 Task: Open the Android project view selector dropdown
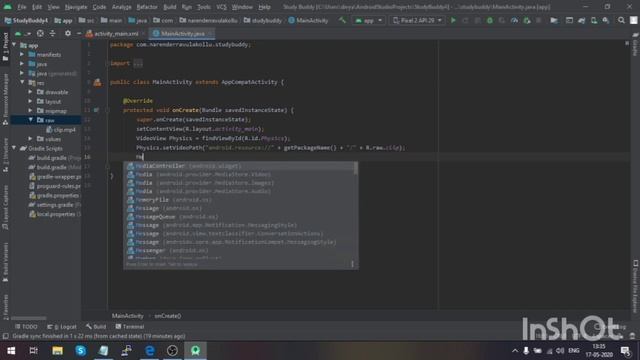[23, 33]
